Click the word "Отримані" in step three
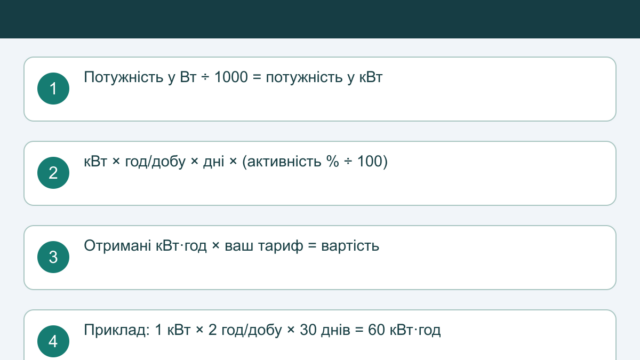This screenshot has height=360, width=640. point(118,246)
